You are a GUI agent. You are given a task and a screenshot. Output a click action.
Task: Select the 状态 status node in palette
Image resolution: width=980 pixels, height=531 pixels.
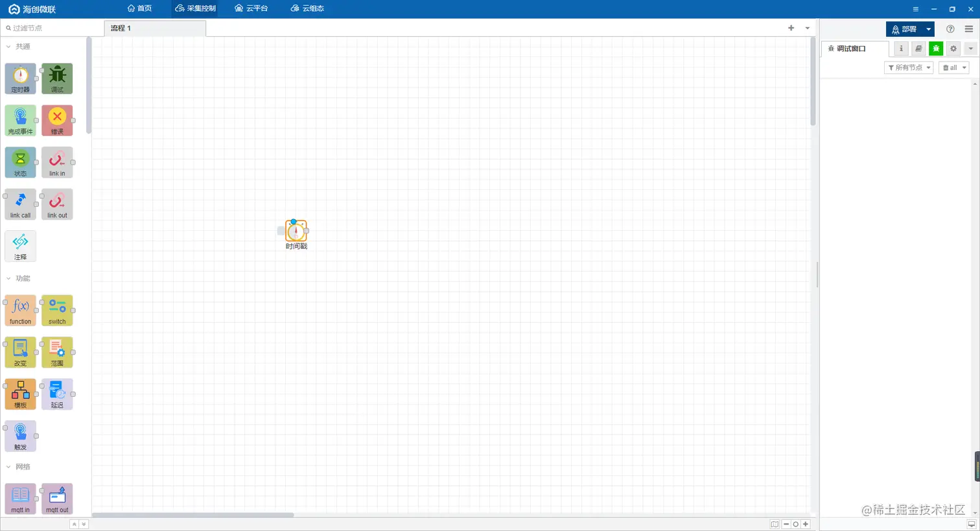pos(20,162)
